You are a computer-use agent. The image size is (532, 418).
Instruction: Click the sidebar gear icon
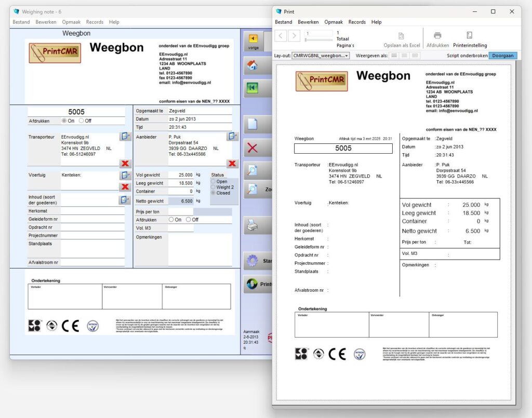click(253, 261)
